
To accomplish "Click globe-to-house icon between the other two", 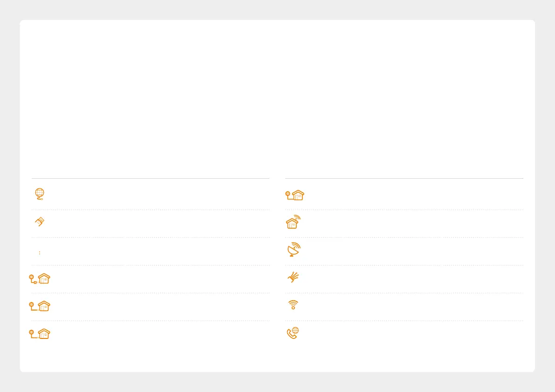I will [x=40, y=306].
